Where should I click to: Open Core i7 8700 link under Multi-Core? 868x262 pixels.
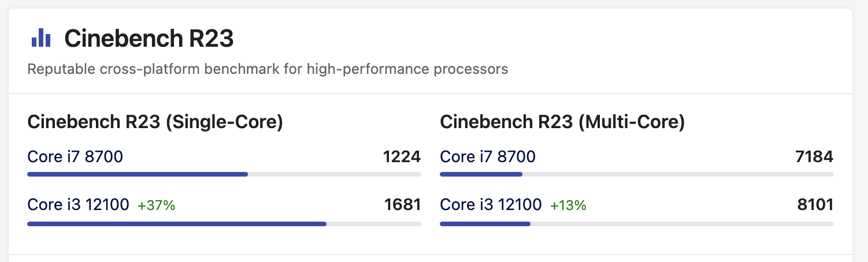coord(488,156)
